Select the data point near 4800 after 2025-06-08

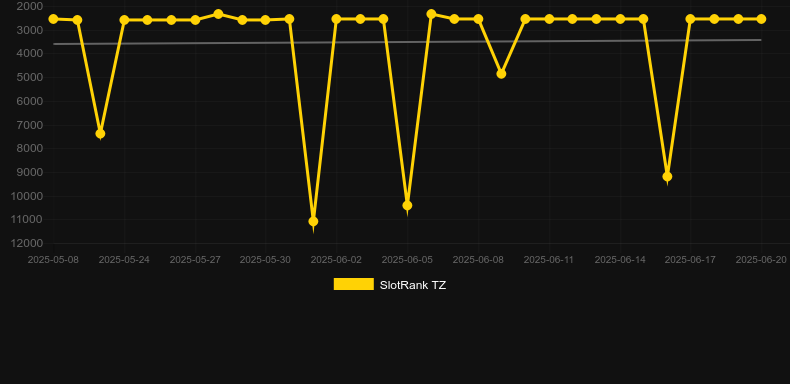tap(501, 74)
